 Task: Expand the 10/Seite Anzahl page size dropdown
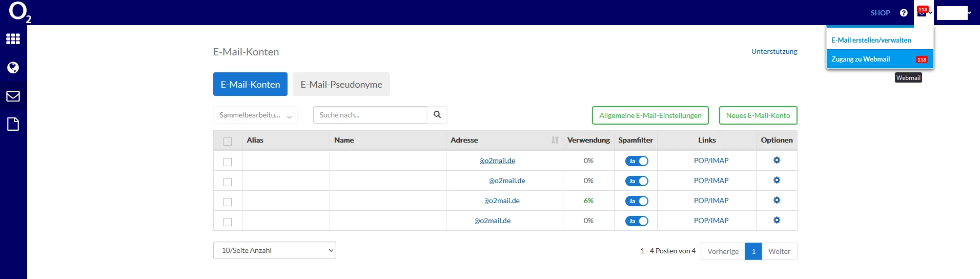(x=275, y=250)
